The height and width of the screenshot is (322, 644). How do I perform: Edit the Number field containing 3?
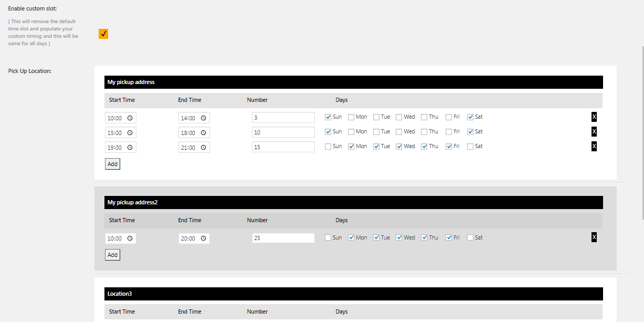[283, 118]
